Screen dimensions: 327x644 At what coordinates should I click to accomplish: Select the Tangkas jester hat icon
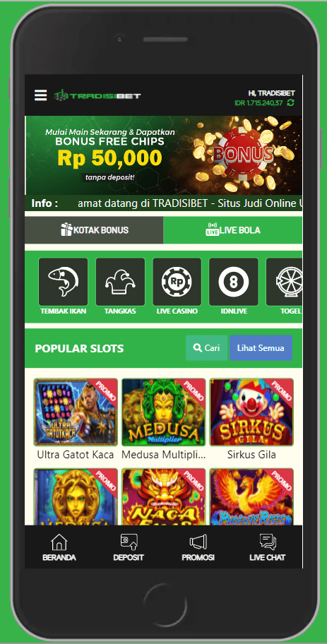point(120,282)
